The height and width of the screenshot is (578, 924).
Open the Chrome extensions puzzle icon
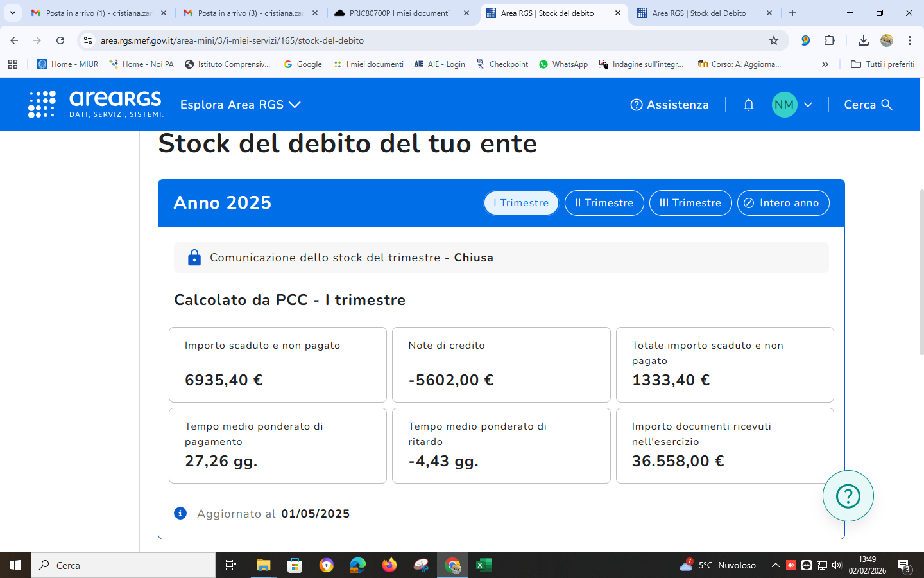pos(829,40)
